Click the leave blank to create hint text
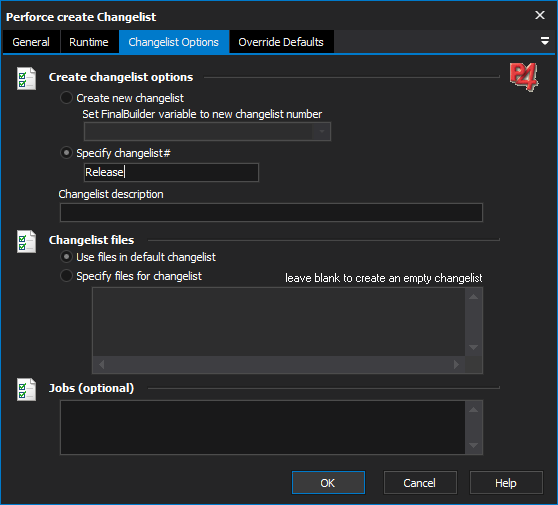Screen dimensions: 558x505 coord(384,278)
